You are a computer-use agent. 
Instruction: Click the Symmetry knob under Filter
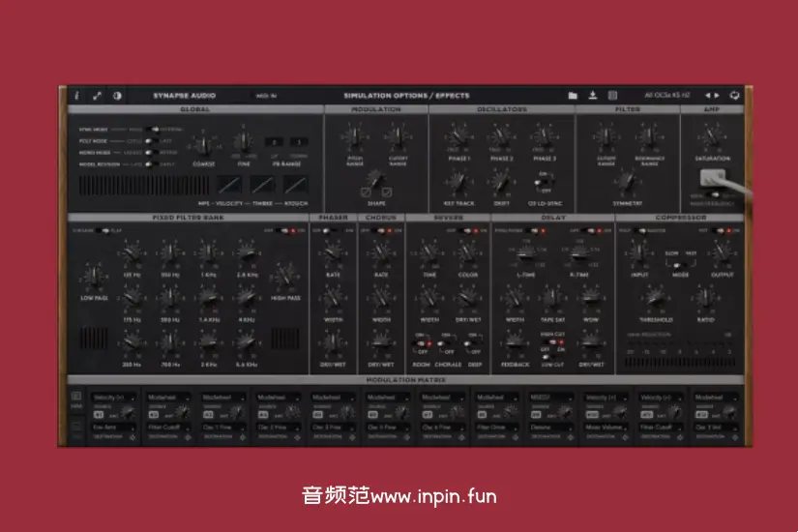pos(627,183)
